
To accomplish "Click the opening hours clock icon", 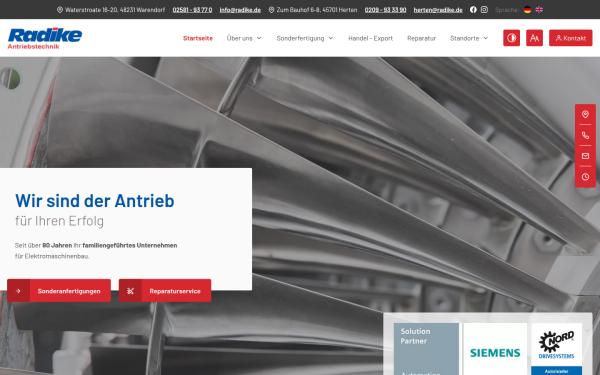I will [x=585, y=176].
